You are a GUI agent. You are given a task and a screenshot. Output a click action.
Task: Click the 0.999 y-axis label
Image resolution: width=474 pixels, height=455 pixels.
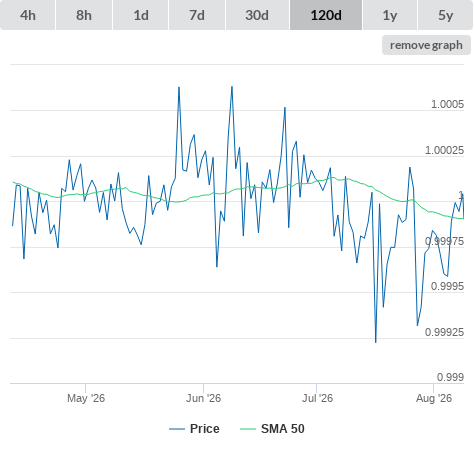(x=450, y=377)
